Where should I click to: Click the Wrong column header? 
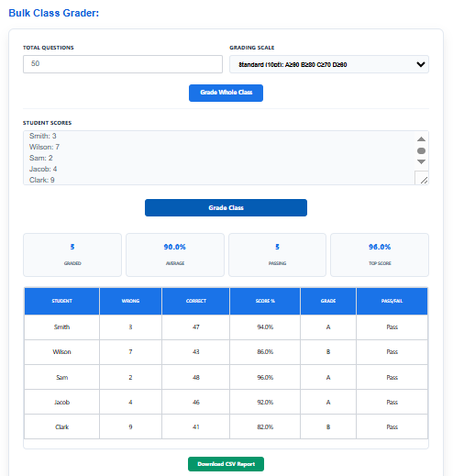(x=130, y=301)
